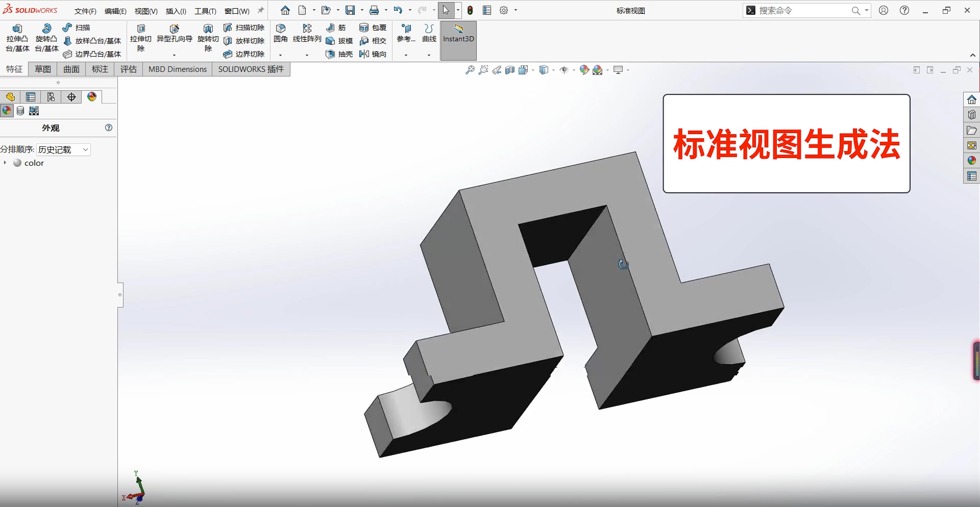Toggle Instant3D mode

click(x=458, y=41)
